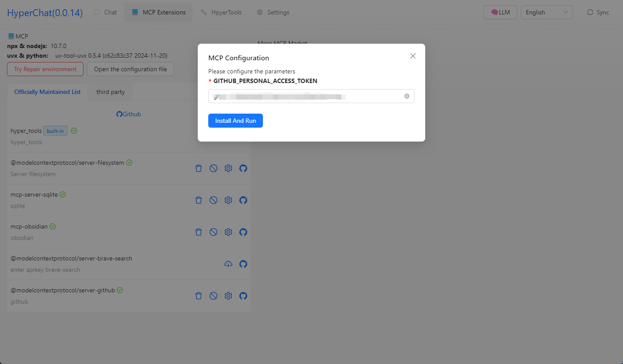623x364 pixels.
Task: Click the 'More MCP Market' text
Action: 283,43
